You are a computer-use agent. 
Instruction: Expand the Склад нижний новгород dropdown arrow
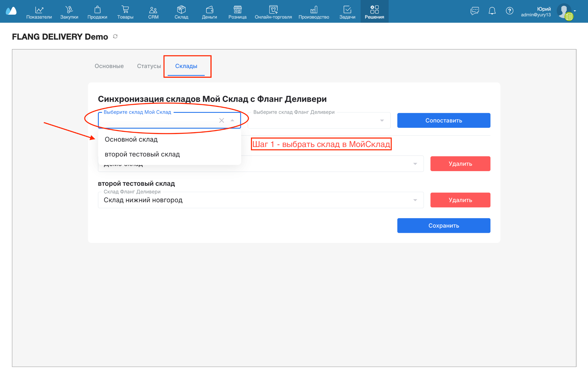point(415,200)
